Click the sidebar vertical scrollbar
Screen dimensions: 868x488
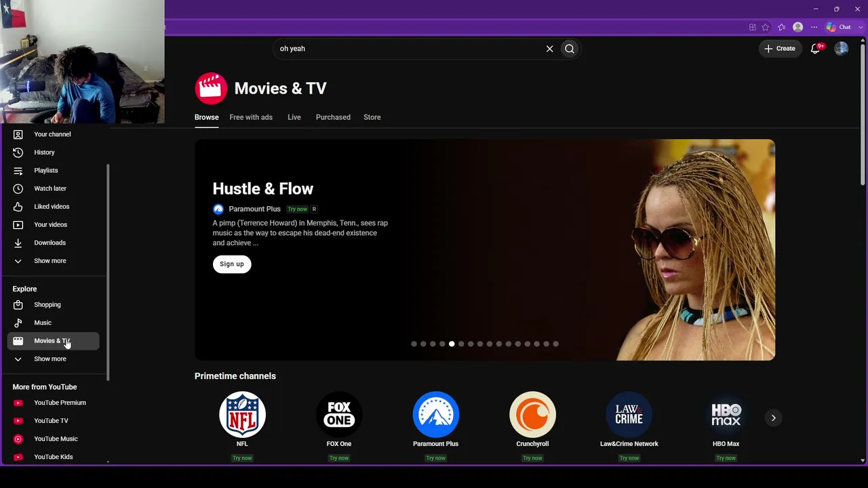[x=108, y=271]
